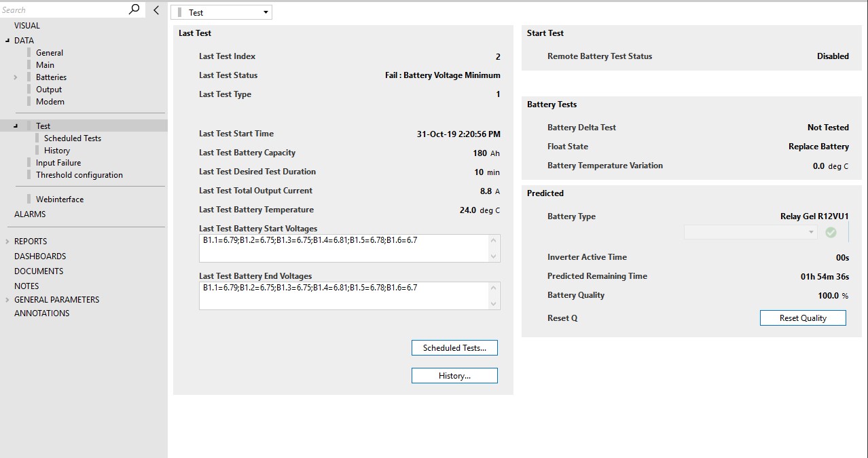Open the empty Battery Type combo box
Viewport: 868px width, 458px height.
point(751,232)
